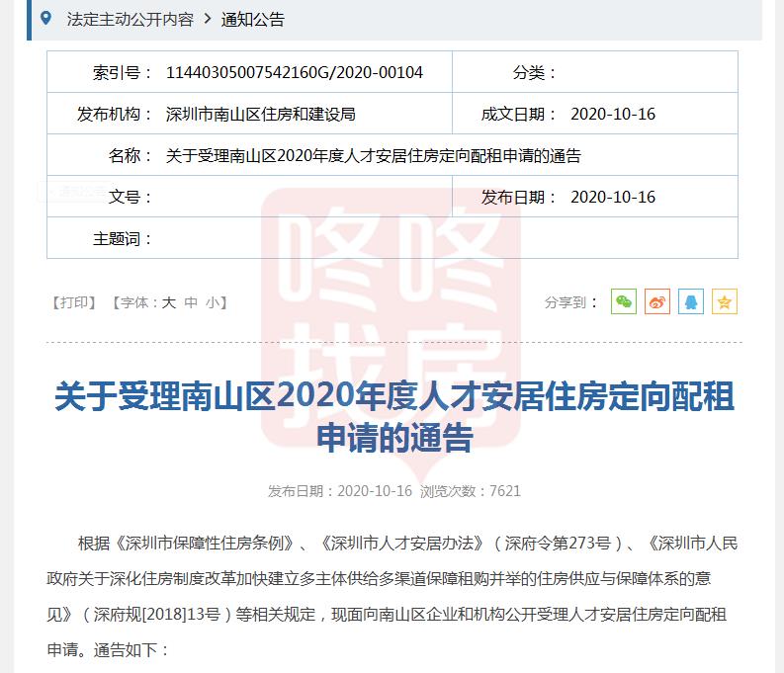Click publisher 深圳市南山区住房和建设局

(x=260, y=114)
